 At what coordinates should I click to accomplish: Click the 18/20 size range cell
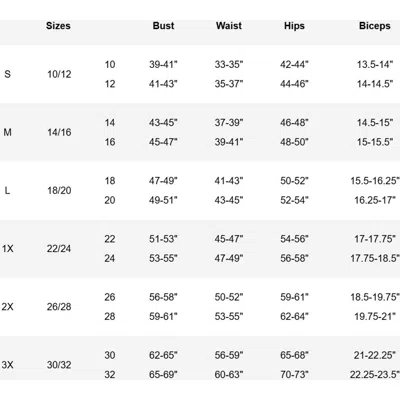coord(59,190)
